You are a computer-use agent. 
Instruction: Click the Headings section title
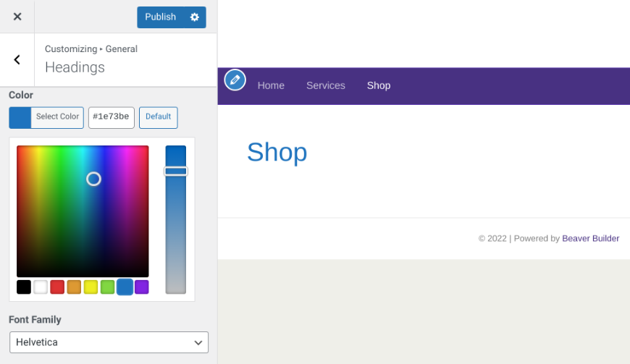[75, 67]
